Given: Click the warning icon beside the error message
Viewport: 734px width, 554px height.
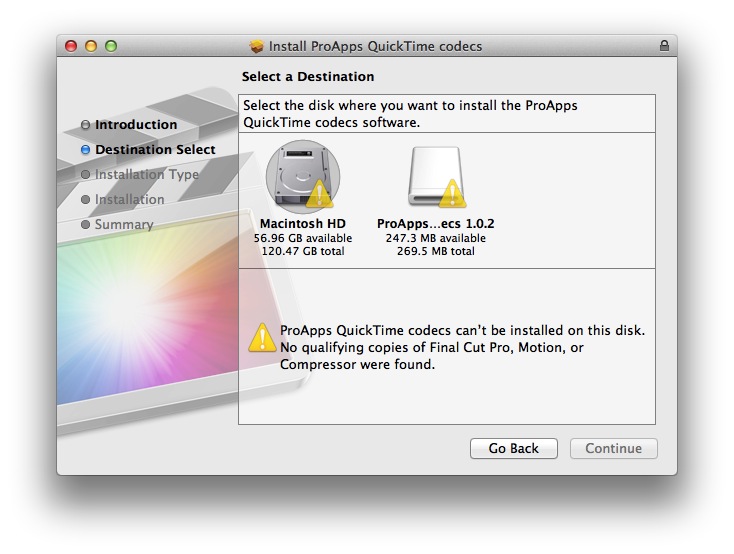Looking at the screenshot, I should coord(262,338).
